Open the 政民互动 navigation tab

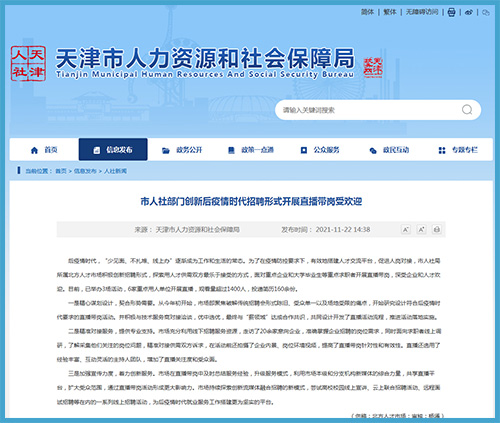pos(389,150)
